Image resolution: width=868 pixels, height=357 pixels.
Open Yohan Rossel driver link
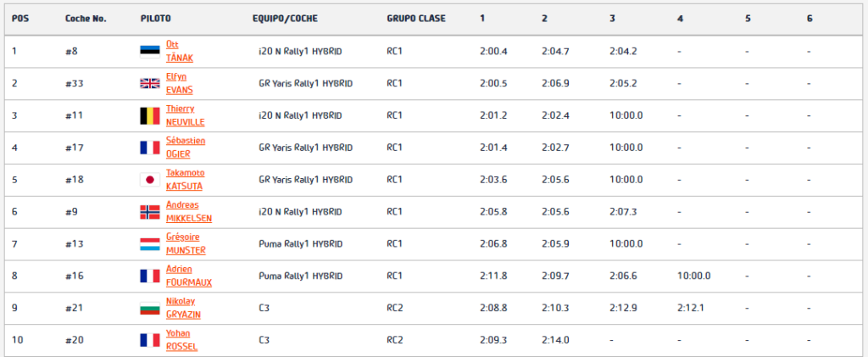coord(181,340)
